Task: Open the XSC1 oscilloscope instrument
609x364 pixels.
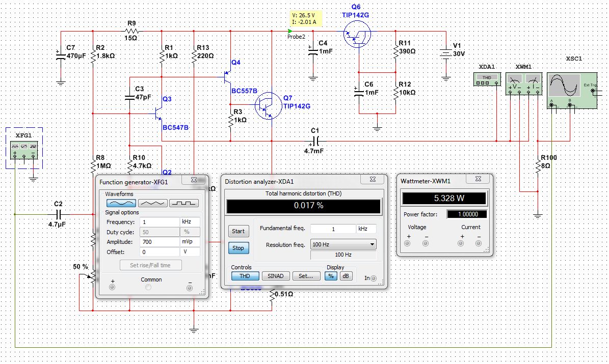Action: point(572,91)
